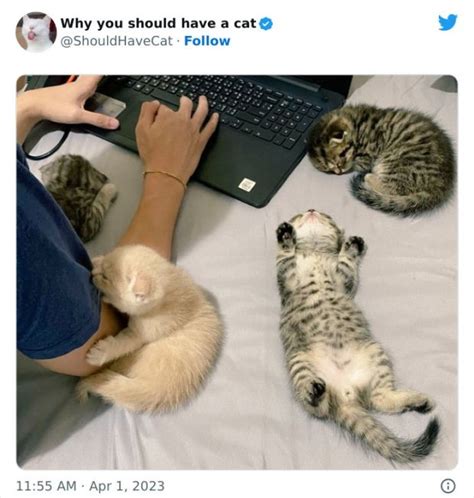The image size is (474, 498).
Task: Click the kitten sleeping on its back
Action: coord(347,330)
